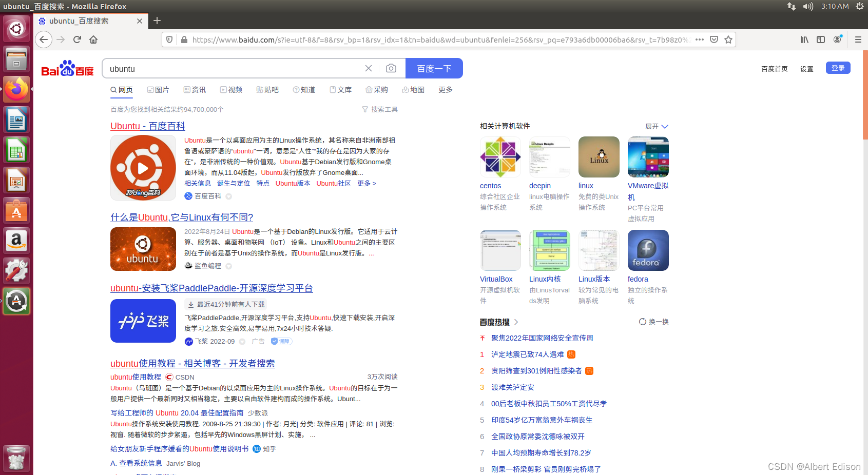Viewport: 868px width, 475px height.
Task: Select the 网页 search tab
Action: pos(122,90)
